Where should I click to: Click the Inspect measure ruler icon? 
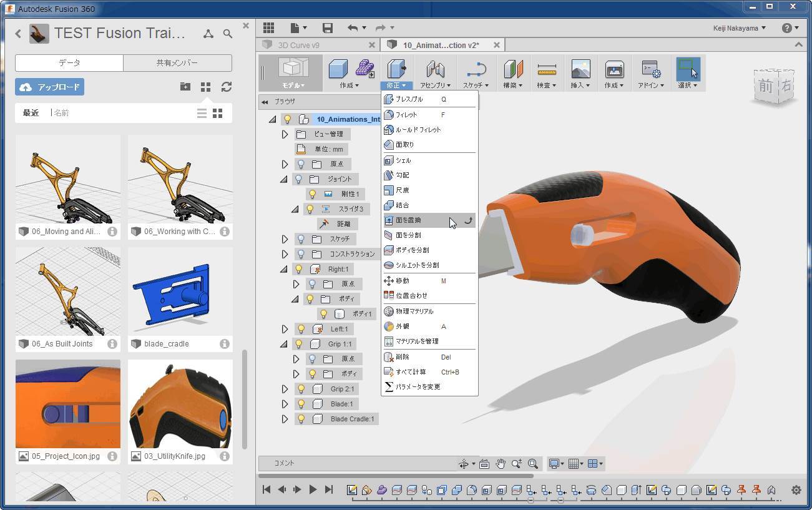pos(547,69)
